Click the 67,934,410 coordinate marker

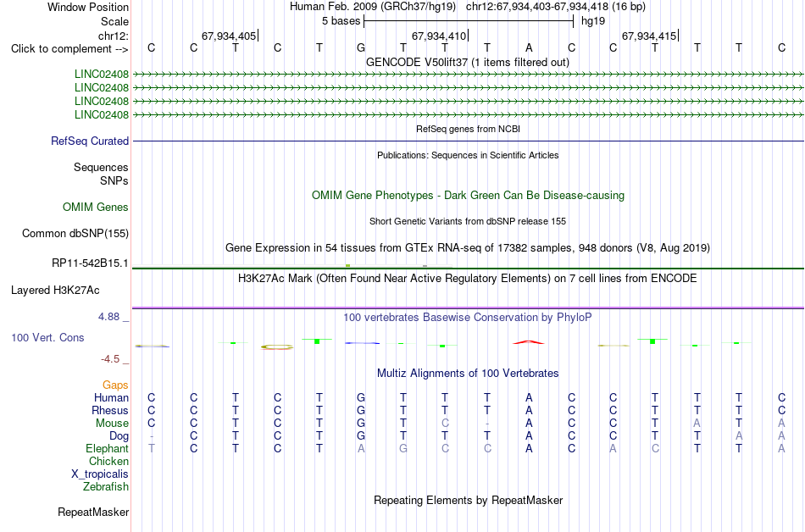[439, 36]
